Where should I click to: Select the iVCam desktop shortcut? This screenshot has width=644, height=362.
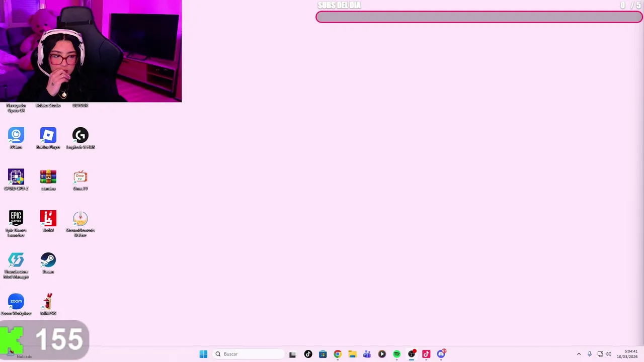click(x=16, y=138)
